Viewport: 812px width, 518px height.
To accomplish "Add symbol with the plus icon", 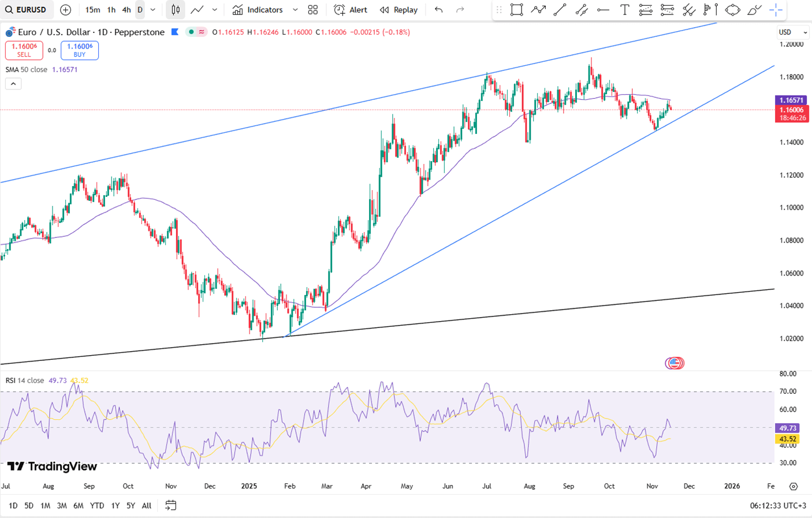I will tap(66, 10).
